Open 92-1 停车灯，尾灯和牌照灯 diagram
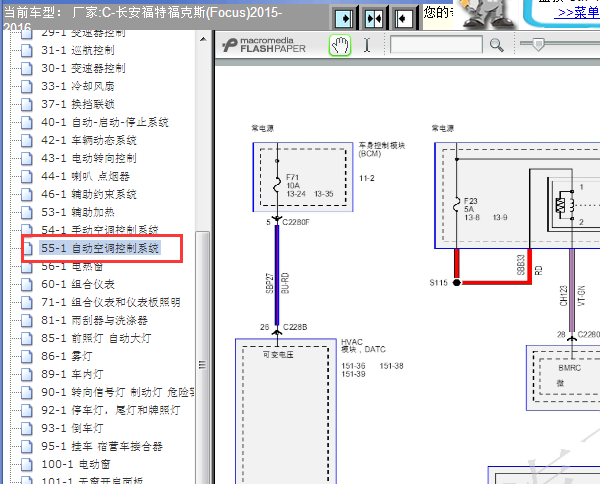Screen dimensions: 600x484 [x=111, y=410]
